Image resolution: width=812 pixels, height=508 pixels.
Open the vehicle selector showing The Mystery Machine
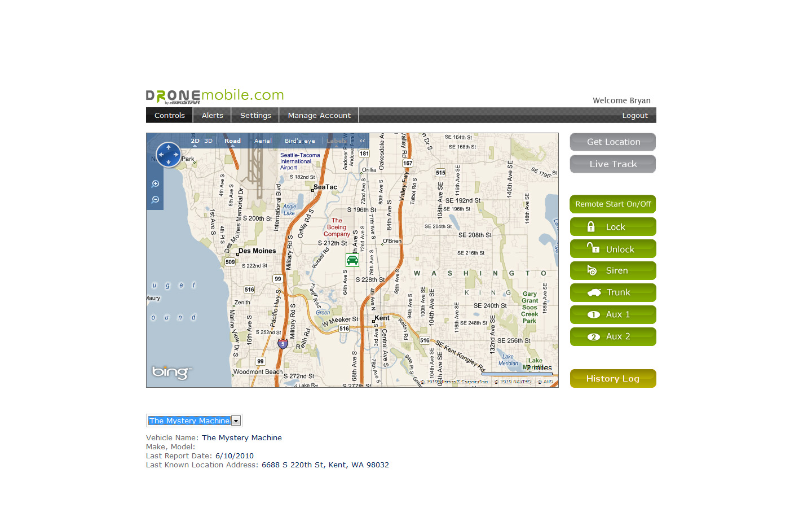[194, 421]
